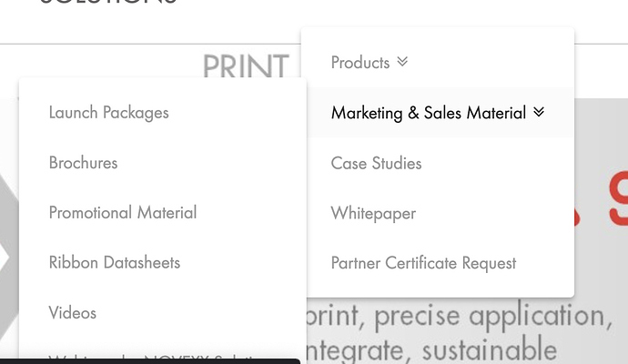628x364 pixels.
Task: Select Promotional Material
Action: tap(123, 213)
